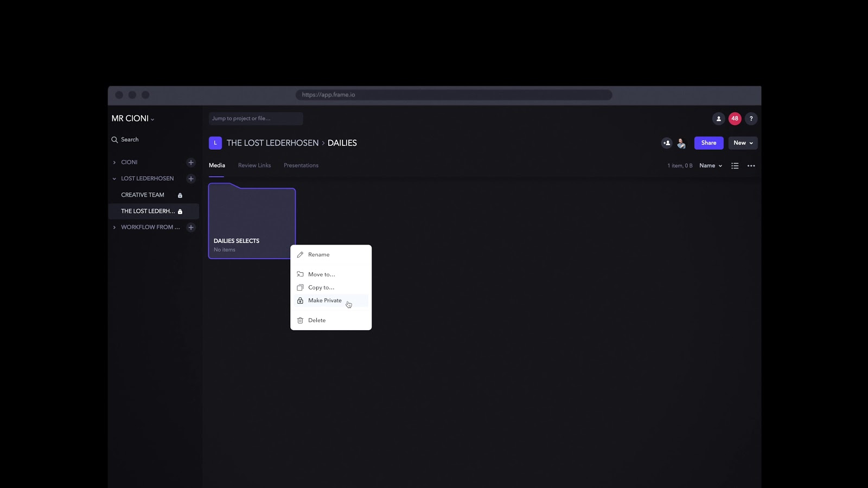Click the purple Share button

coord(709,143)
